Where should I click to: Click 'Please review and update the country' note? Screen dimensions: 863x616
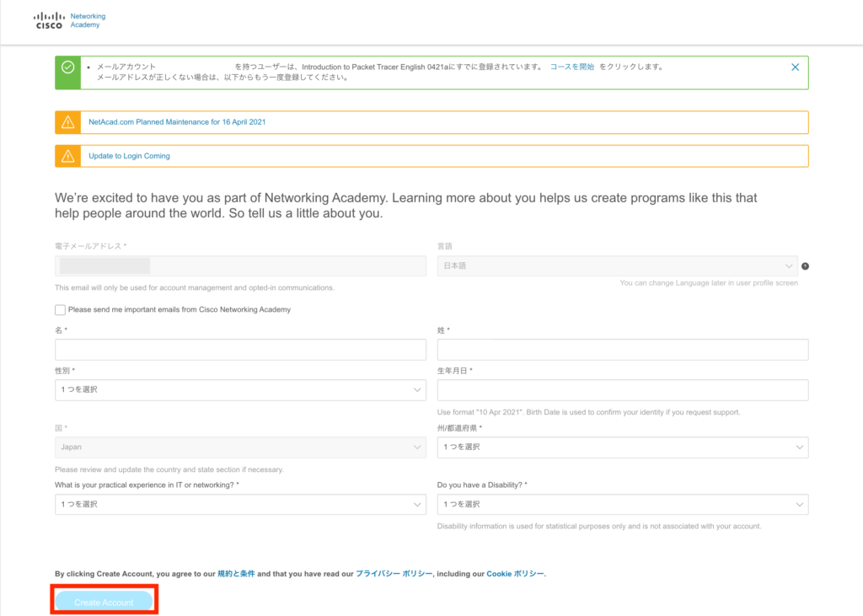click(169, 469)
